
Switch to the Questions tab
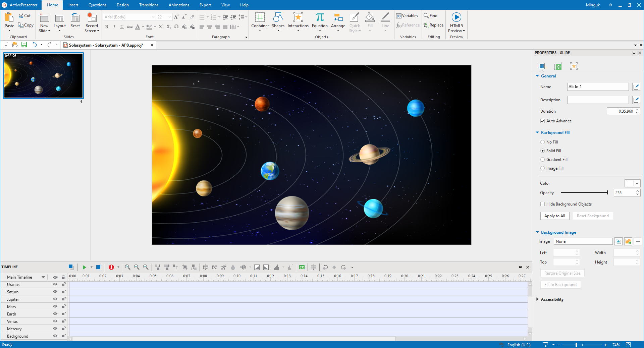tap(97, 5)
